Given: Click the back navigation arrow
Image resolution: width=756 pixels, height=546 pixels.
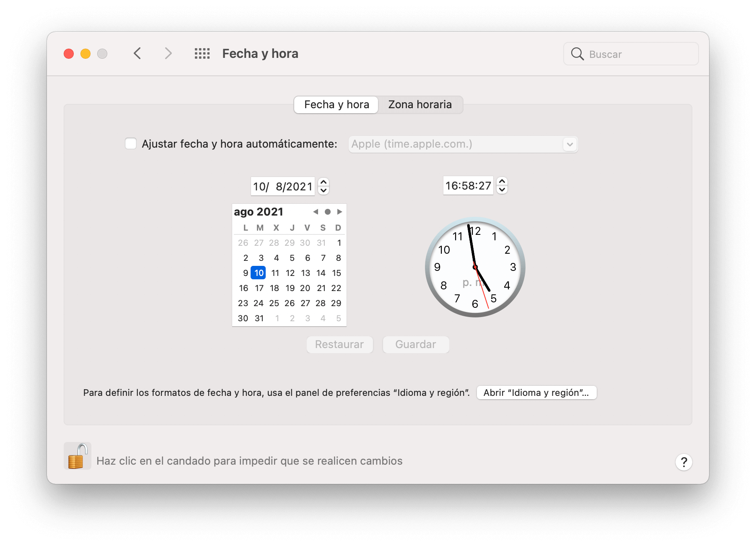Looking at the screenshot, I should click(137, 53).
